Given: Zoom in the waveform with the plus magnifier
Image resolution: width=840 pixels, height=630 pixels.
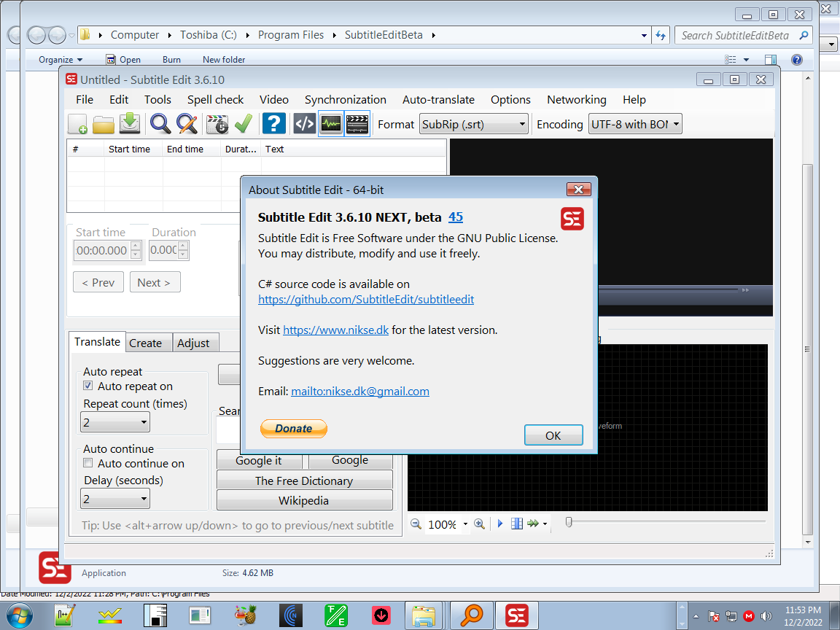Looking at the screenshot, I should pyautogui.click(x=480, y=524).
